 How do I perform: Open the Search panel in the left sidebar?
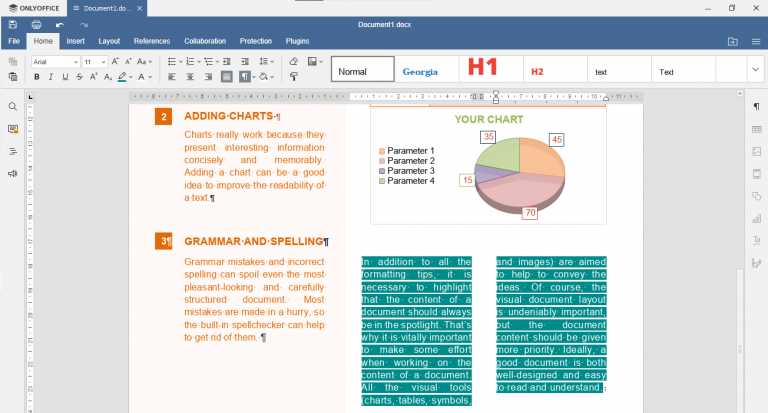coord(13,107)
